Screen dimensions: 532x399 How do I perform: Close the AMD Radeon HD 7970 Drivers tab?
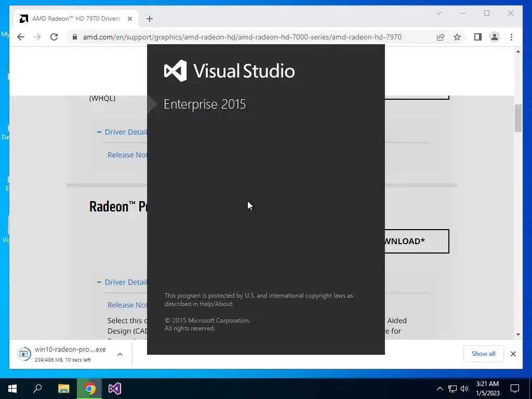tap(129, 19)
